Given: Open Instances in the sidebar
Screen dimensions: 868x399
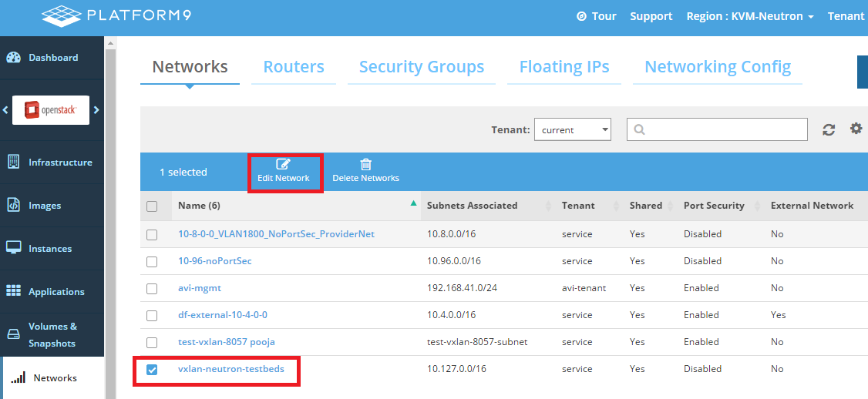Looking at the screenshot, I should tap(49, 249).
